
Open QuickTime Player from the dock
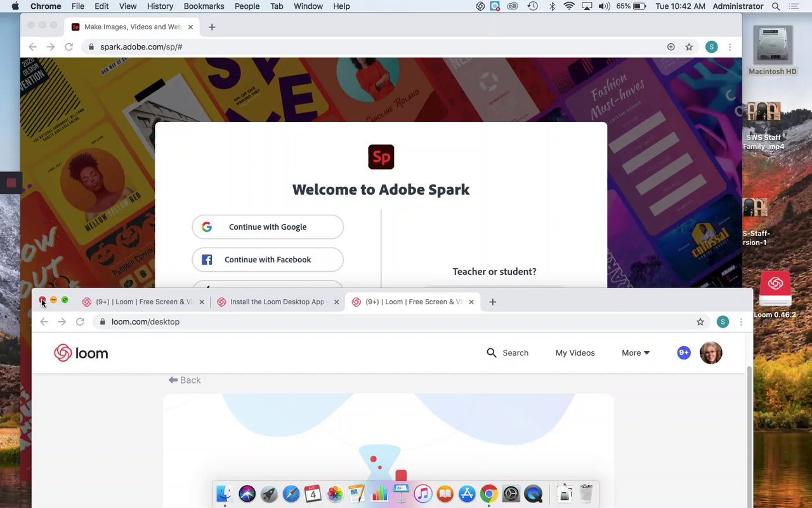(x=534, y=493)
